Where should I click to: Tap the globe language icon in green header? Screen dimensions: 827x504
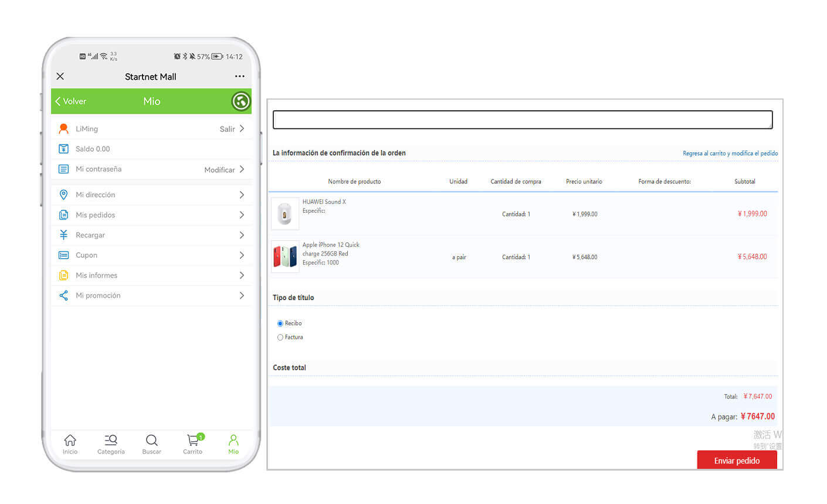[240, 101]
